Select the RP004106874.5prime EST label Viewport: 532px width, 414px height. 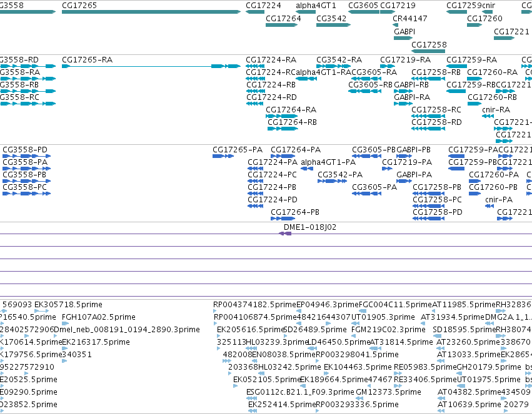click(255, 317)
